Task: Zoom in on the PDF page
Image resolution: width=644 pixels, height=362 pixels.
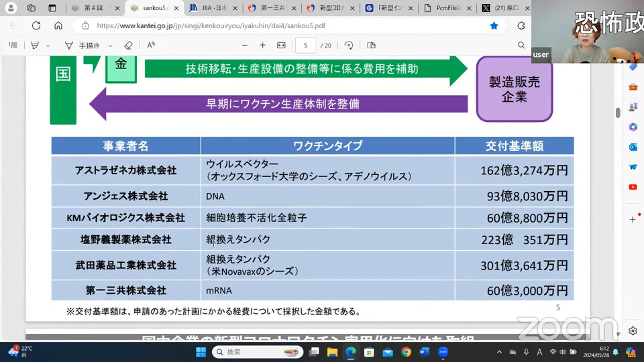Action: coord(262,45)
